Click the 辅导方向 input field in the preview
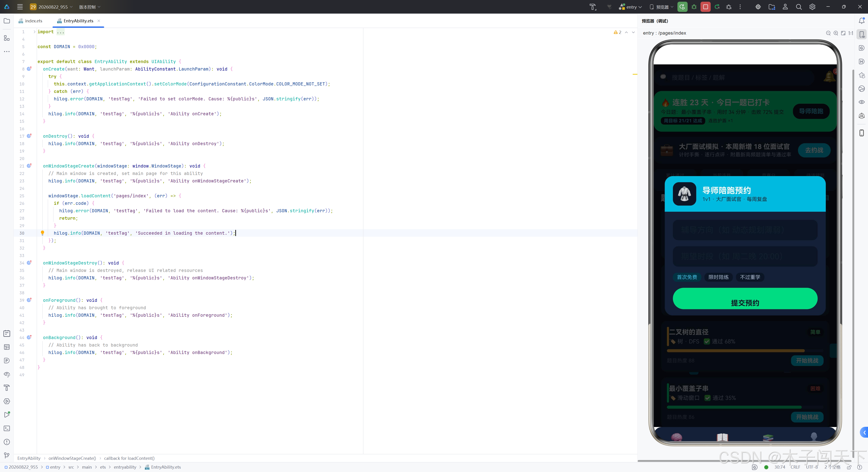 click(745, 230)
